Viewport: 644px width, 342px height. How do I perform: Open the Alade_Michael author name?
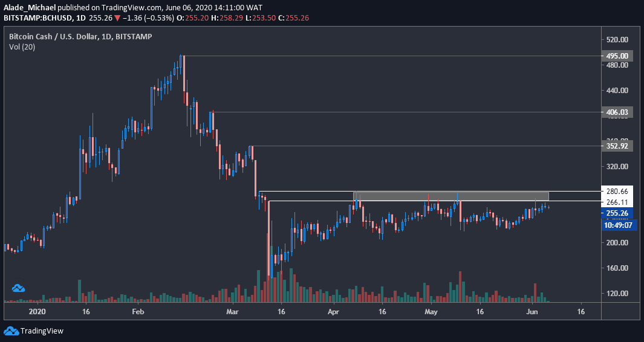pyautogui.click(x=30, y=7)
